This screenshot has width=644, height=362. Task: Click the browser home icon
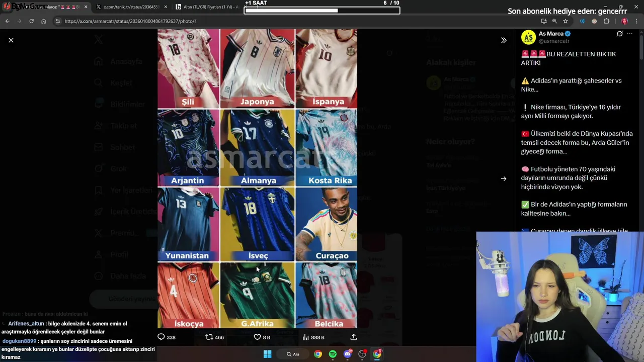point(43,21)
